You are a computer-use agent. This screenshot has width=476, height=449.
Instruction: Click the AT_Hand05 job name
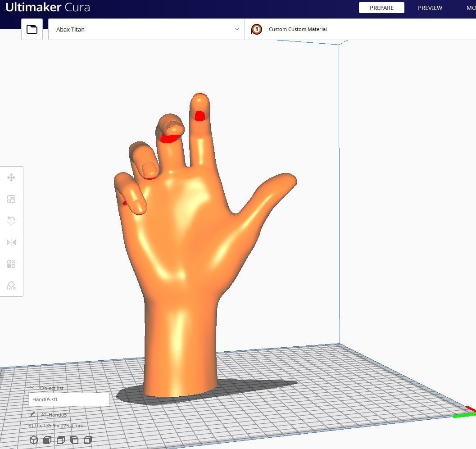click(54, 414)
